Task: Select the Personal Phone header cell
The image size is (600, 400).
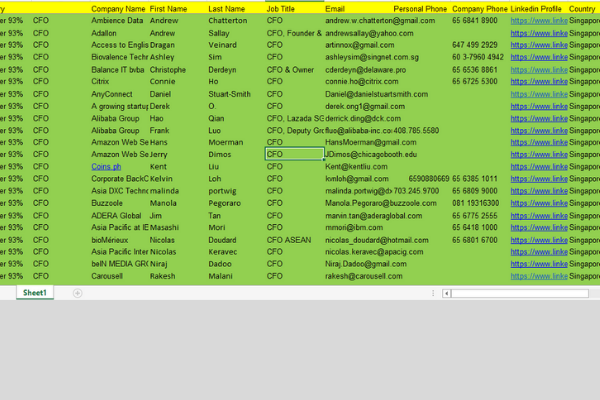Action: click(420, 8)
